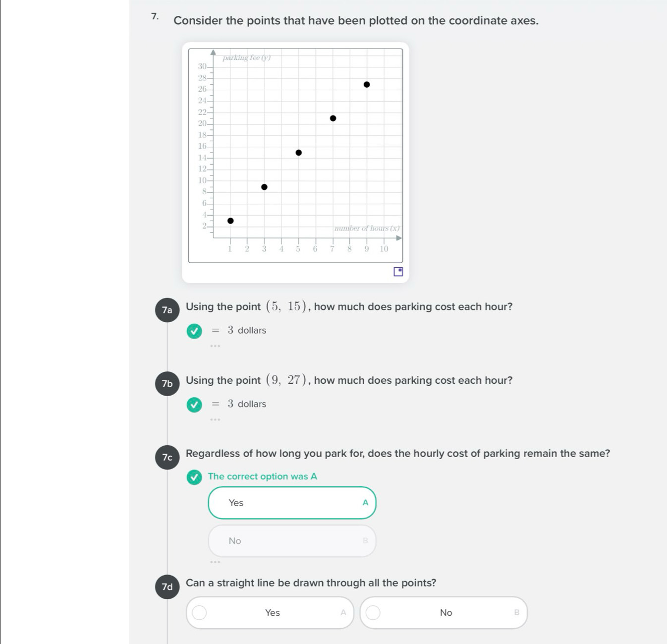
Task: Click the 7a question badge
Action: pyautogui.click(x=167, y=310)
